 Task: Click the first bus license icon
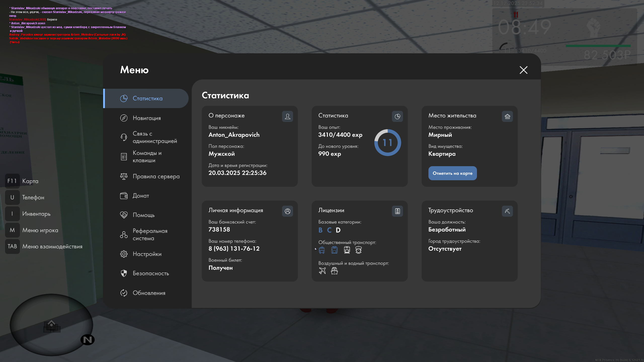(322, 250)
